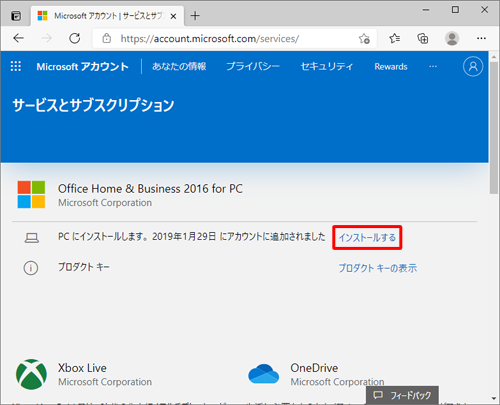
Task: Open the あなたの情報 menu item
Action: [179, 66]
